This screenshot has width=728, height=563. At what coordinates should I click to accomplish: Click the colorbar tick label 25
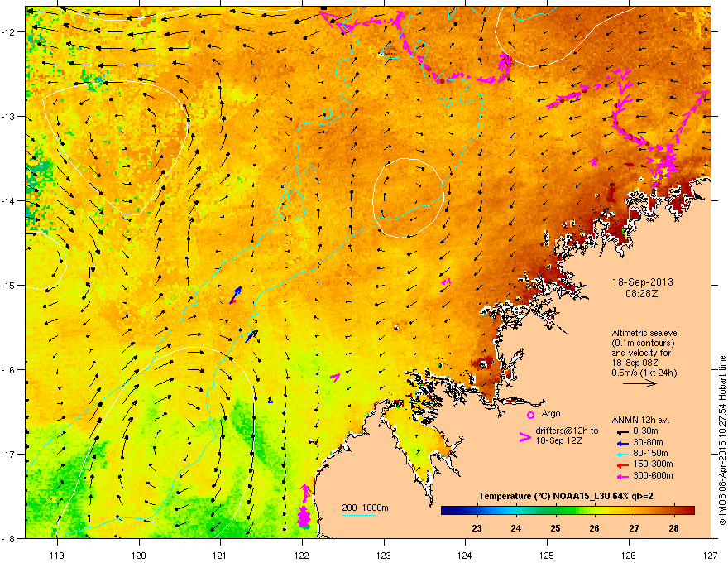click(x=555, y=528)
